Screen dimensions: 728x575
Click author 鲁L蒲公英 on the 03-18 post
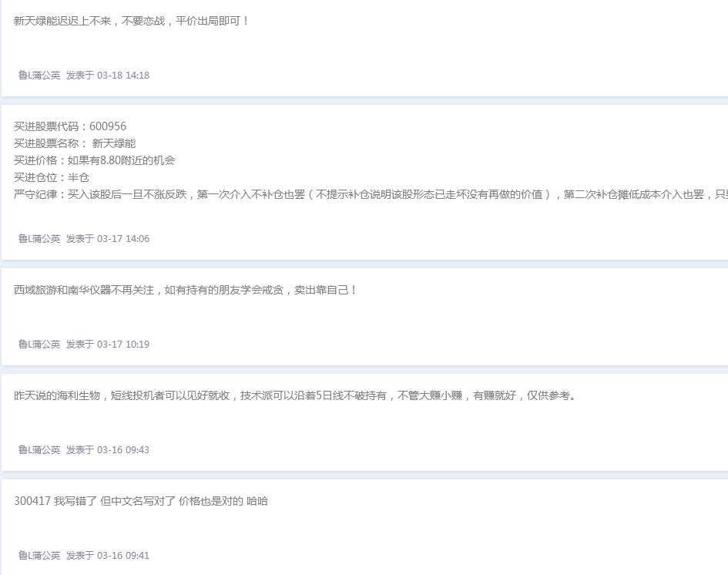click(39, 76)
